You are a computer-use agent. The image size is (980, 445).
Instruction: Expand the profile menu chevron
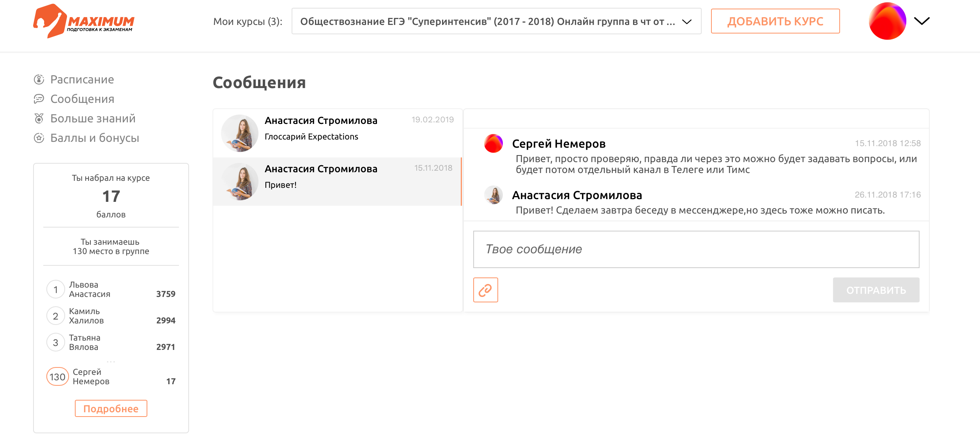coord(922,21)
